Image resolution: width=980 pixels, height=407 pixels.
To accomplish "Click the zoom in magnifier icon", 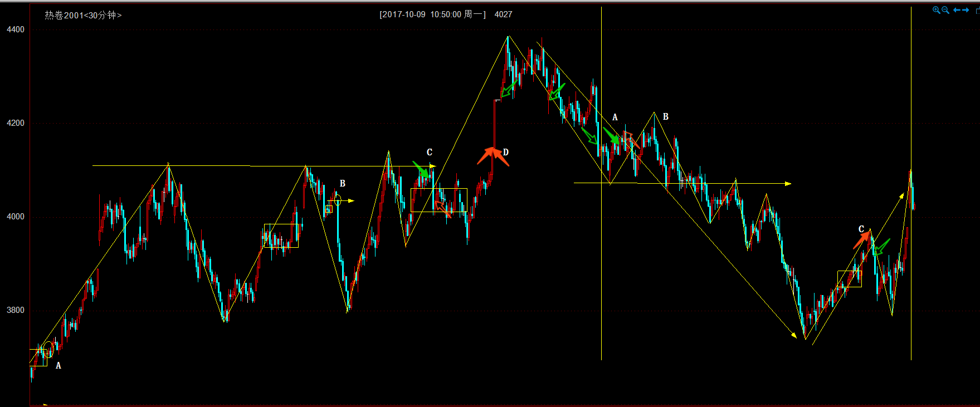I will [x=937, y=10].
